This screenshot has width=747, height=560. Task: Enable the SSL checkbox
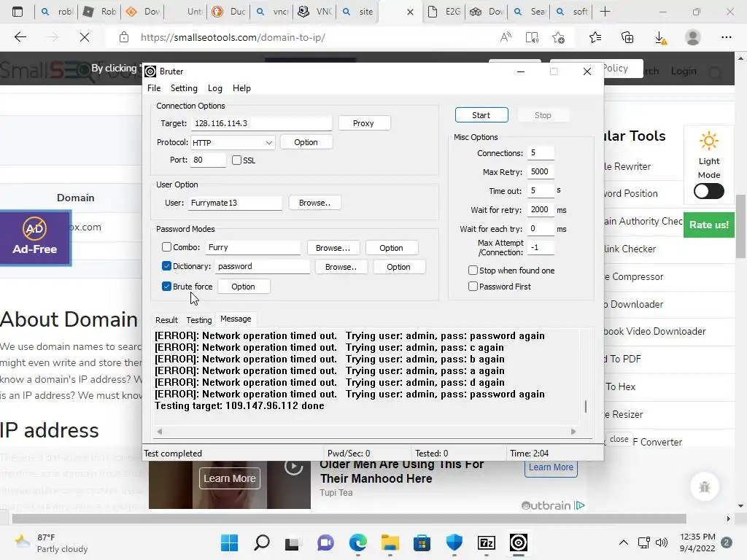(x=237, y=160)
